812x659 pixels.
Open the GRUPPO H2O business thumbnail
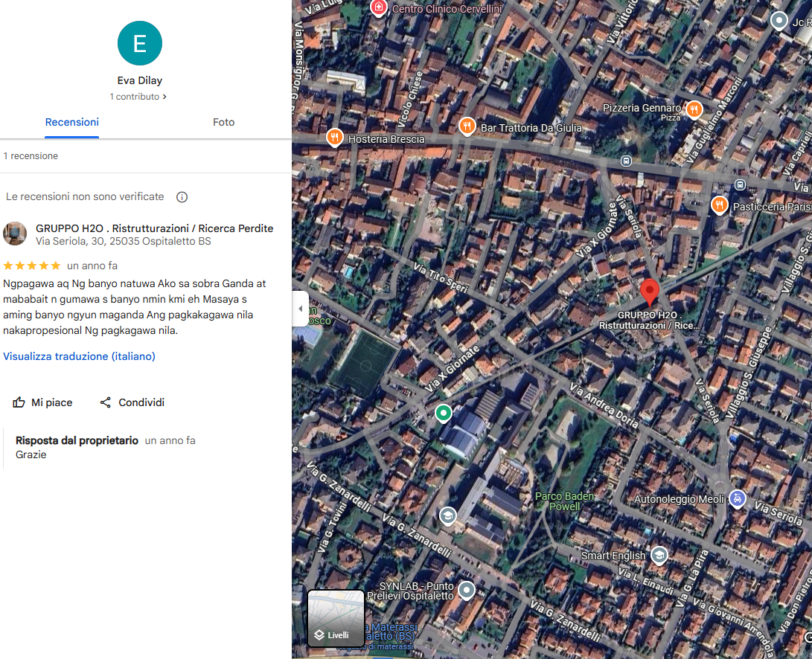point(15,234)
